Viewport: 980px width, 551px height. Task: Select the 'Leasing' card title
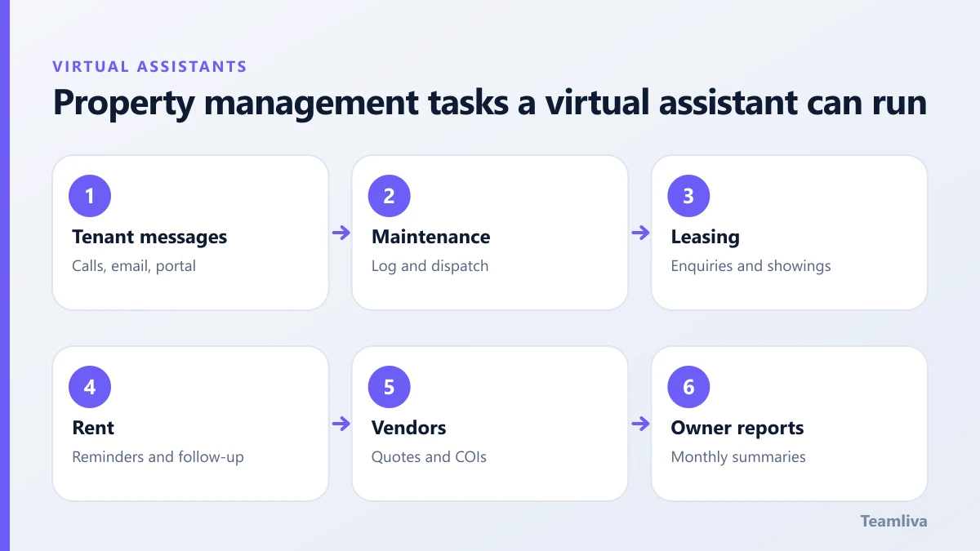click(x=705, y=237)
